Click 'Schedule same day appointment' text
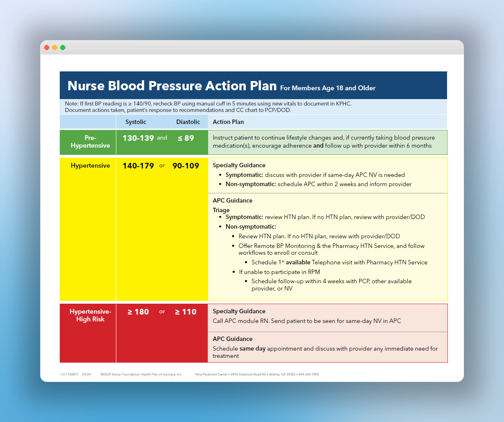The height and width of the screenshot is (422, 504). click(325, 352)
